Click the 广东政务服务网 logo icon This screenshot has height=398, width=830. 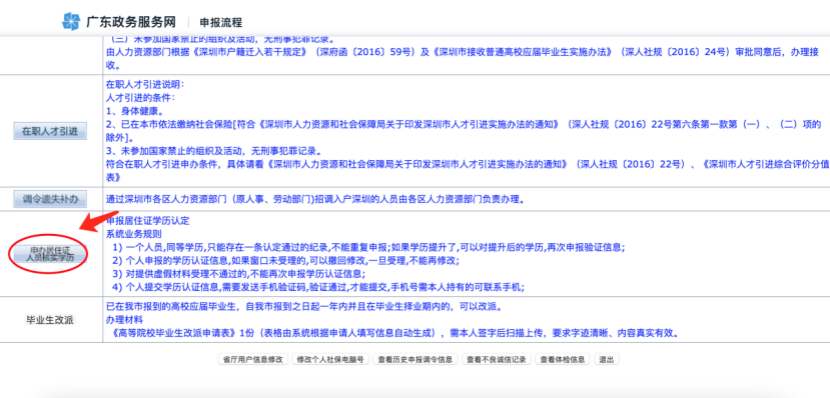coord(71,22)
